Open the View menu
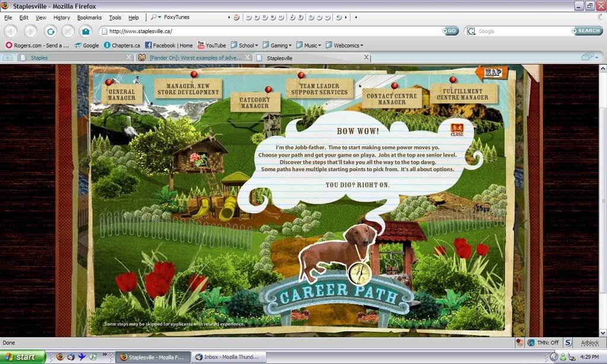The image size is (607, 364). click(41, 17)
